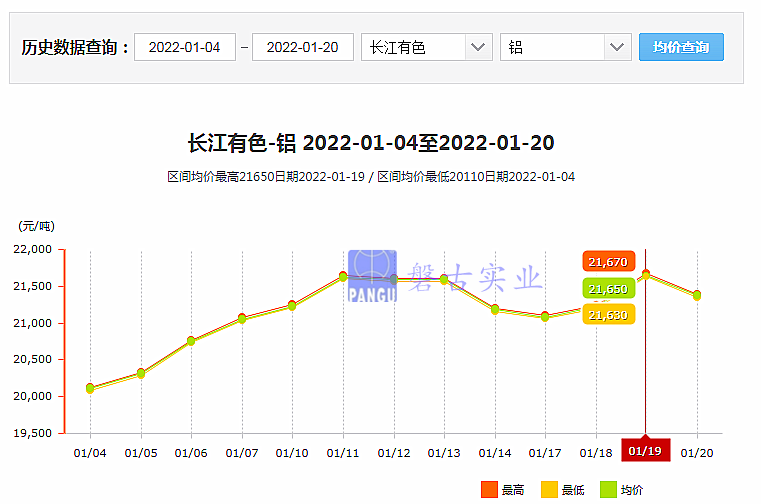Image resolution: width=761 pixels, height=504 pixels.
Task: Click the 21,630 lowest price tooltip
Action: pos(609,315)
